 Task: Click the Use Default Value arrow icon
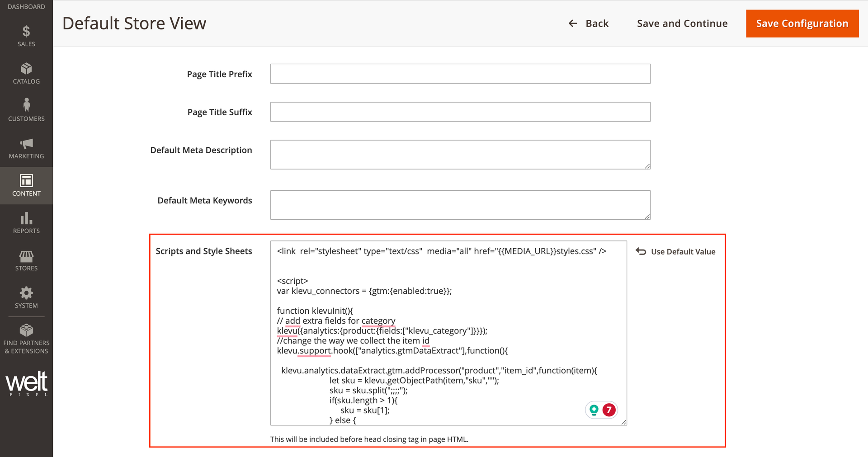pos(641,251)
